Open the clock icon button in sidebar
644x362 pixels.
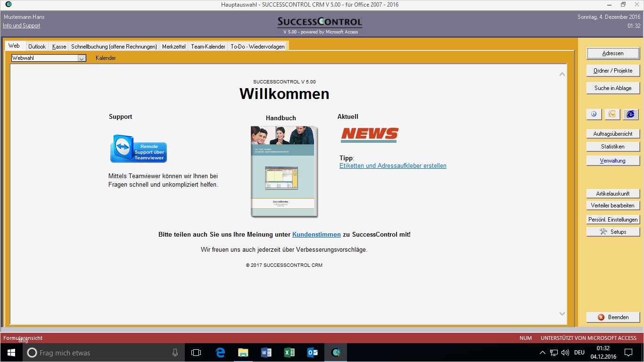[x=594, y=114]
